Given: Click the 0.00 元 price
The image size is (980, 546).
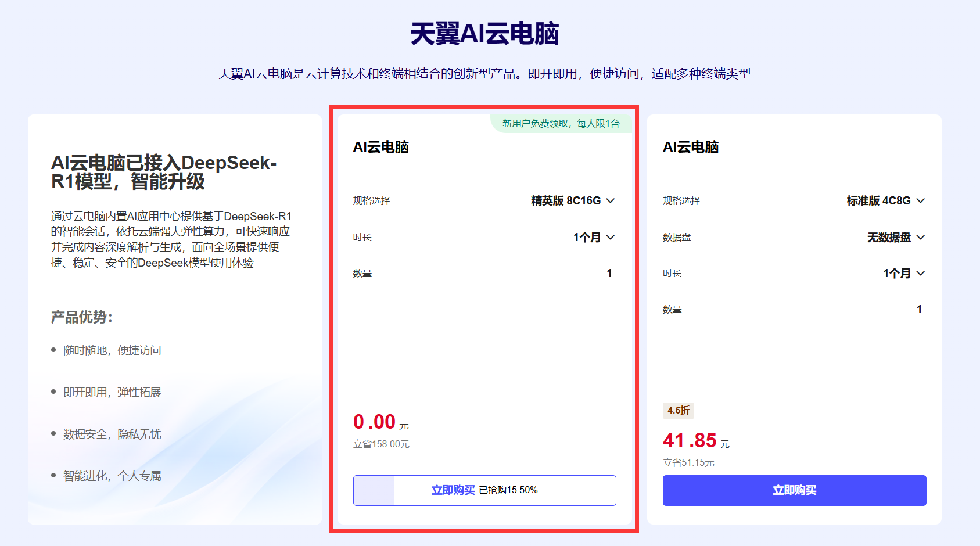Looking at the screenshot, I should [381, 422].
